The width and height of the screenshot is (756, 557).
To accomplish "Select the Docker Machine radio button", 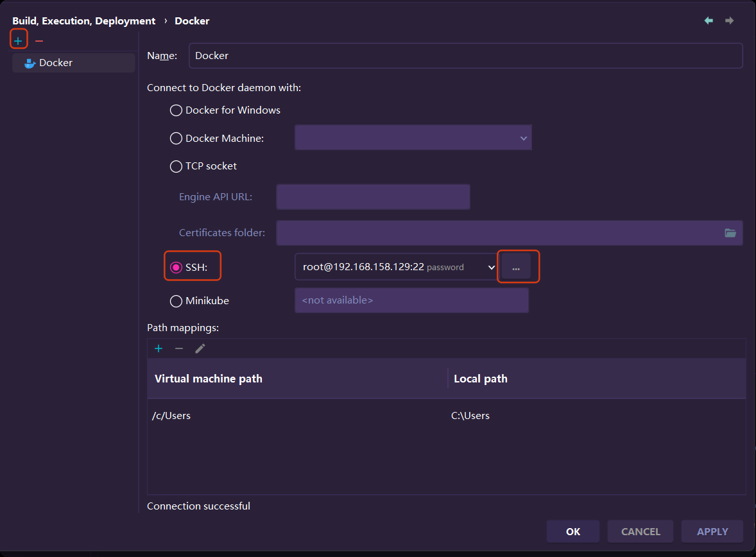I will [176, 139].
